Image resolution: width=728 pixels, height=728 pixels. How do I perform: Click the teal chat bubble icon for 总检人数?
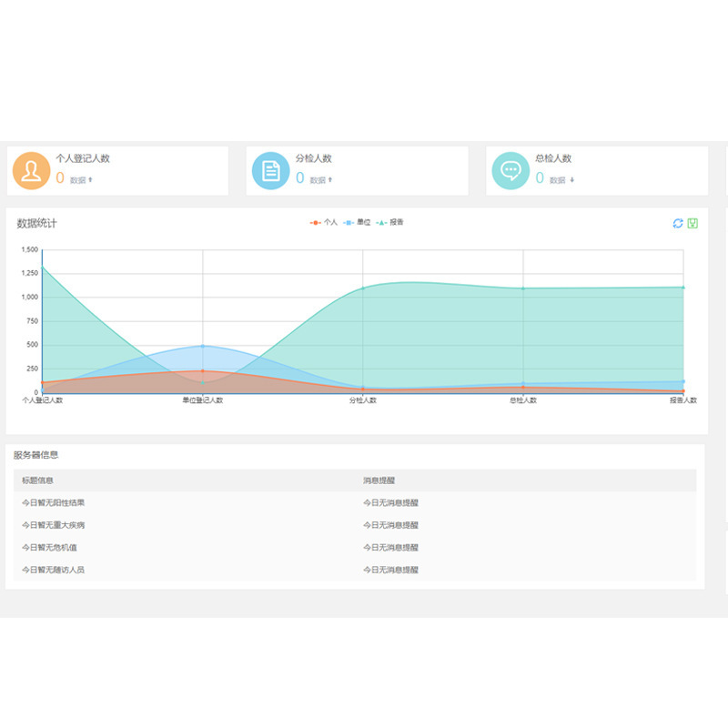point(511,171)
